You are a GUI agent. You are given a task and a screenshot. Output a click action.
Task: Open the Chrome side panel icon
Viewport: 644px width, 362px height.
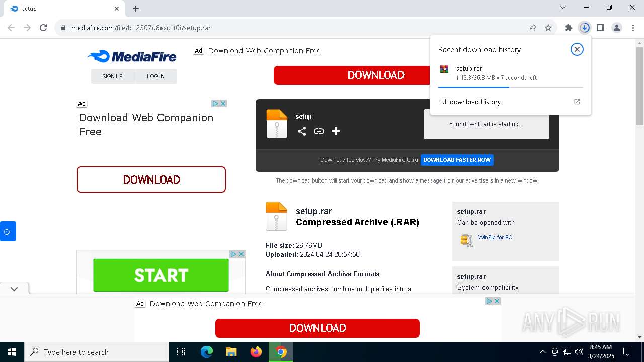coord(601,28)
